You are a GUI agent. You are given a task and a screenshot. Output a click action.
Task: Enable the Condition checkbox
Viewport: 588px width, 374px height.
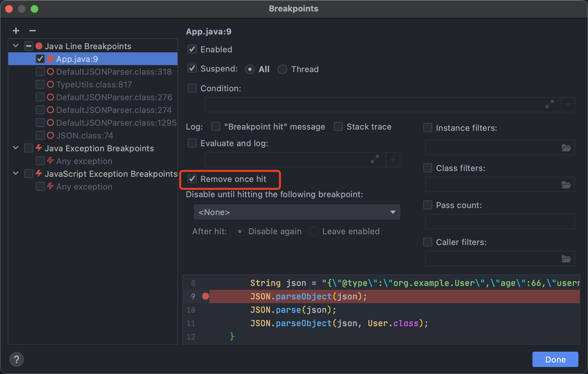click(x=192, y=88)
